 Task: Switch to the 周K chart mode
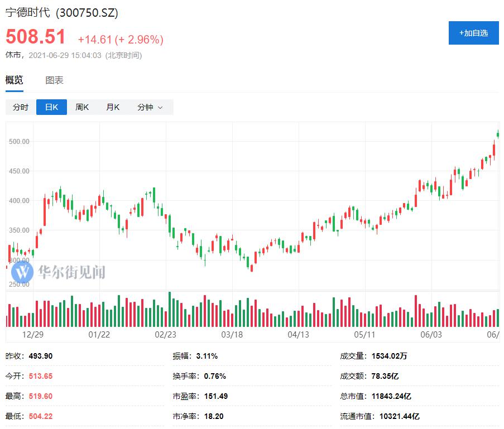(82, 107)
